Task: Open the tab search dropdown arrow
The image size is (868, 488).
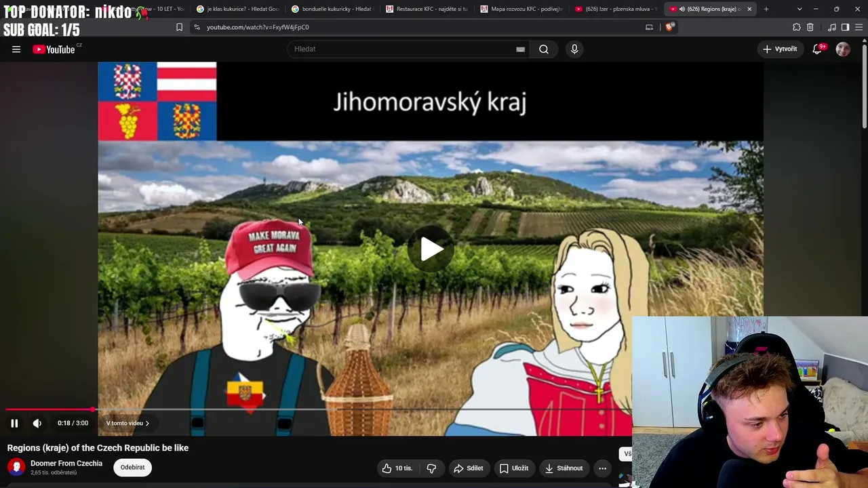Action: tap(800, 9)
